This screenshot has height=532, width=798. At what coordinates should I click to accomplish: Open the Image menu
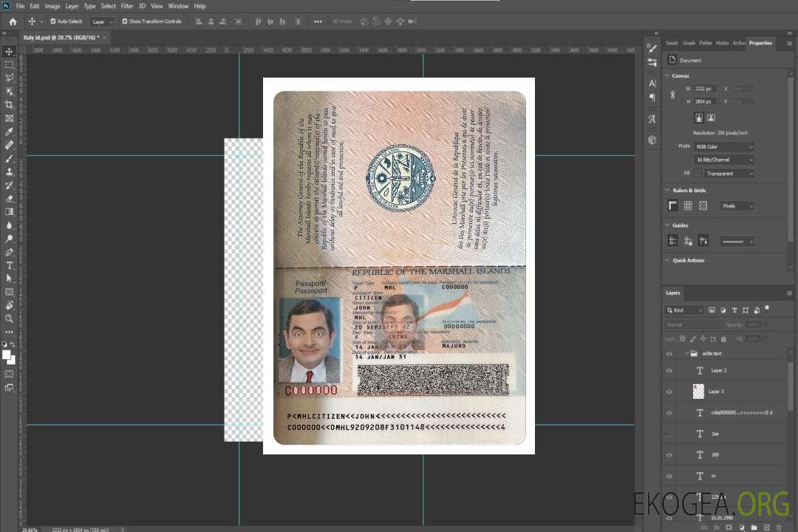pyautogui.click(x=52, y=6)
